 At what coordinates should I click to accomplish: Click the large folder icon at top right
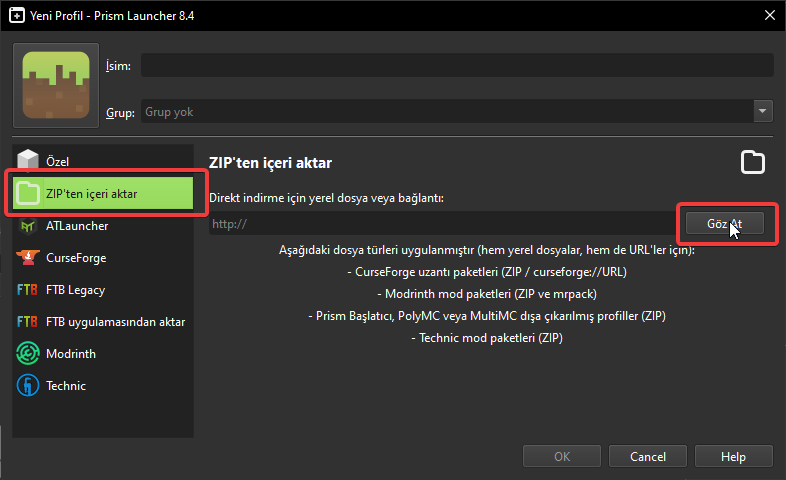pyautogui.click(x=753, y=162)
